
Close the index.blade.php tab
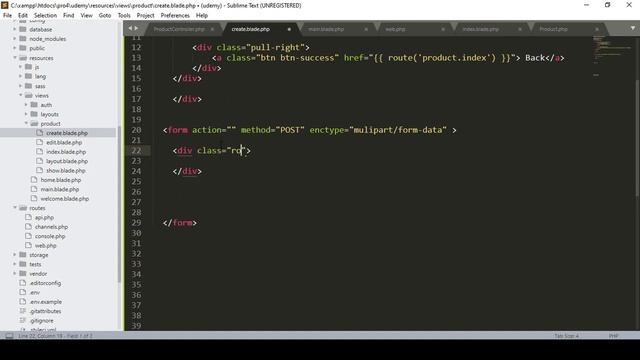pos(520,29)
